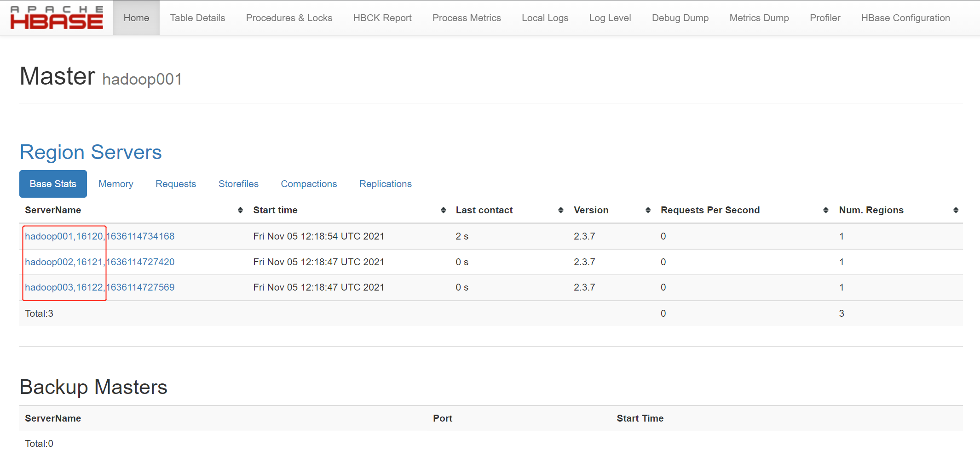Switch to the Compactions tab

(x=309, y=184)
